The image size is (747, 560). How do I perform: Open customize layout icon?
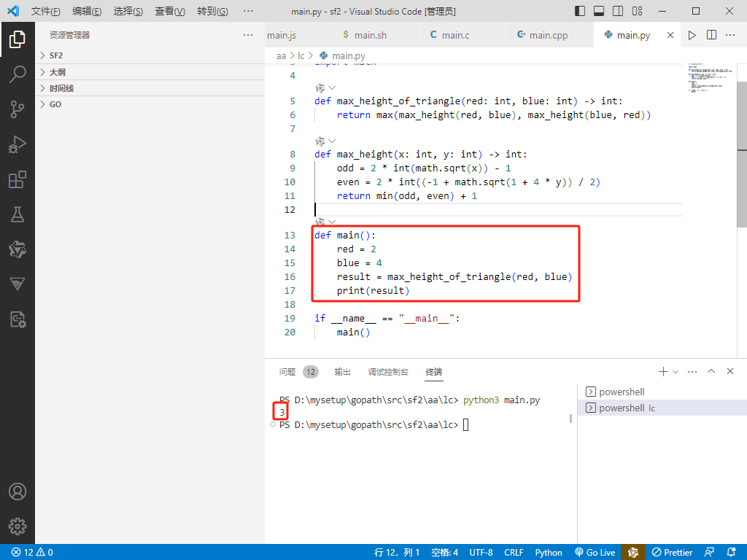(638, 11)
